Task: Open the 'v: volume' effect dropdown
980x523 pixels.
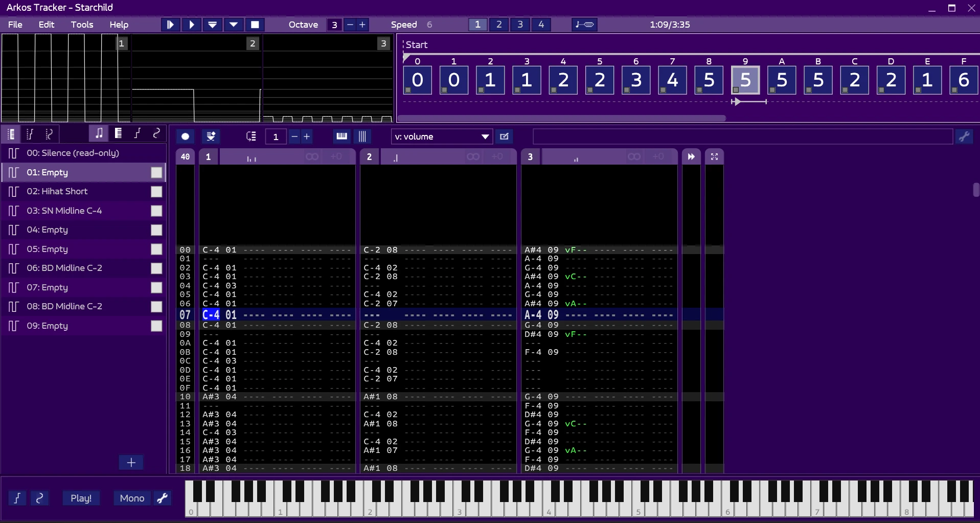Action: coord(442,137)
